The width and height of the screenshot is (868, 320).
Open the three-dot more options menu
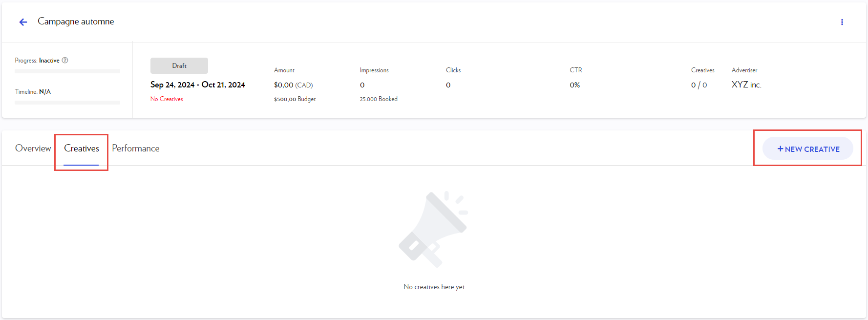[842, 22]
